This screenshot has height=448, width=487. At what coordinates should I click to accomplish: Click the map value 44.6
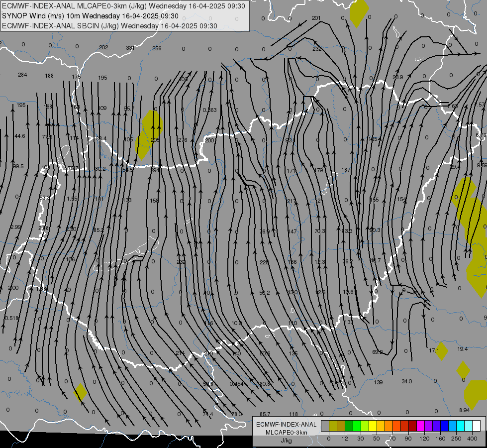click(19, 136)
